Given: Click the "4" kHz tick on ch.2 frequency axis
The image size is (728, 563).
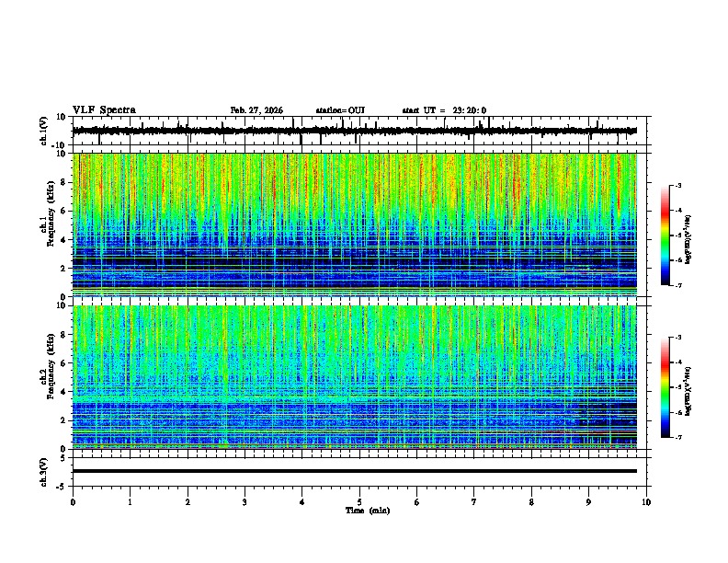Looking at the screenshot, I should (x=63, y=392).
